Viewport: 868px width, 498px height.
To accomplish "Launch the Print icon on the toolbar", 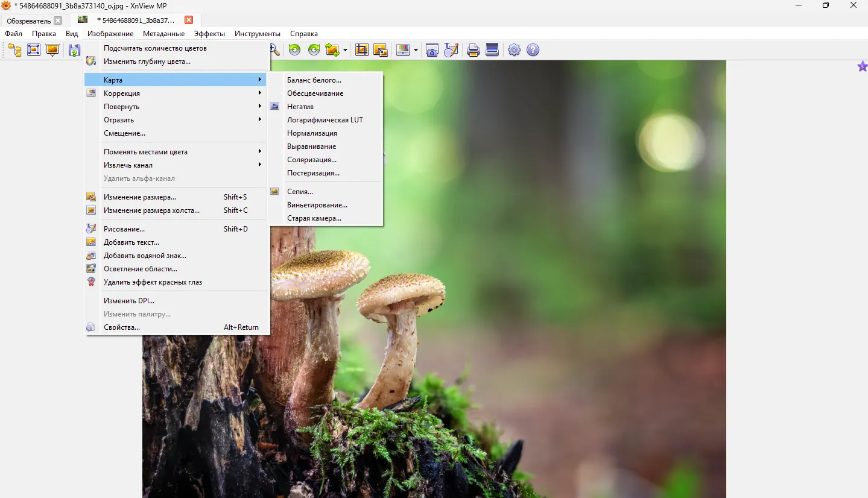I will pyautogui.click(x=473, y=50).
